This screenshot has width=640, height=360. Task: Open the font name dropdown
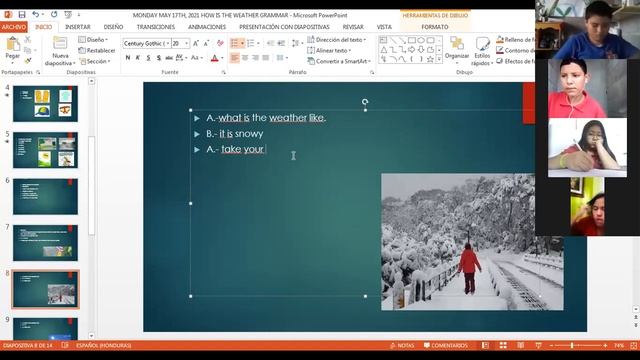168,43
